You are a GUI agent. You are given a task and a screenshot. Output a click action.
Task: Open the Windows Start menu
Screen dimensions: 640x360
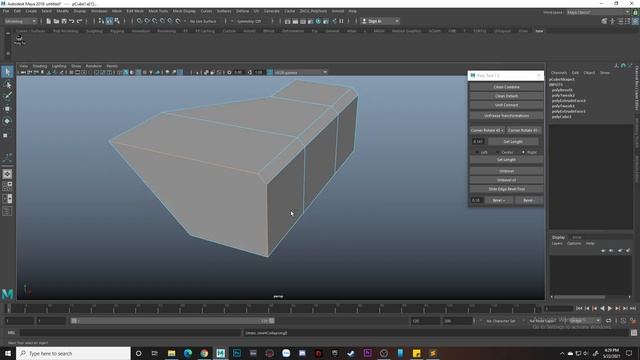(x=8, y=353)
